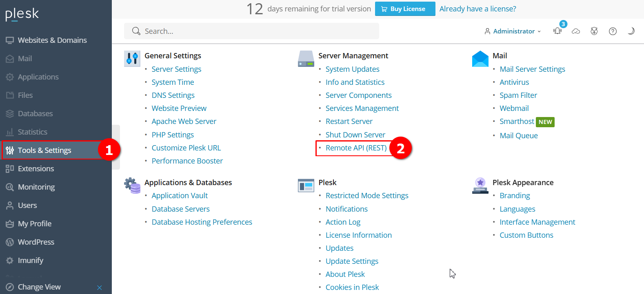Screen dimensions: 644x294
Task: Click the icon between cloud and help
Action: [x=594, y=31]
